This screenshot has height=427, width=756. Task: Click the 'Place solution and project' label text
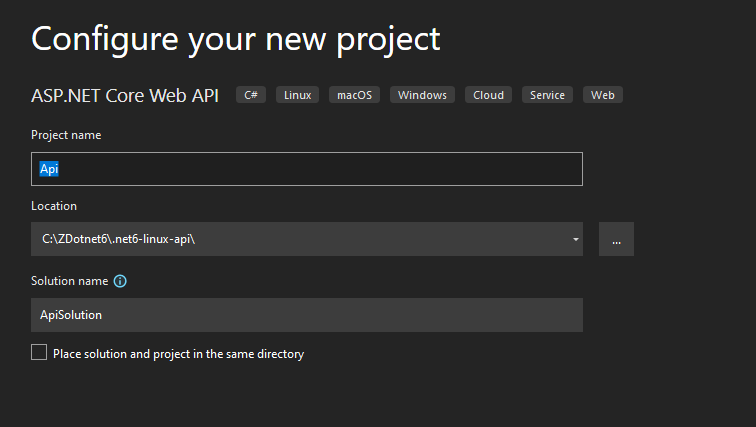click(178, 353)
